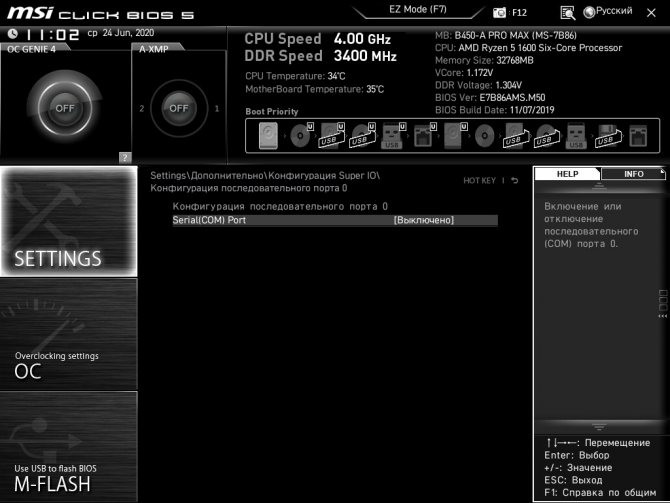The image size is (670, 503).
Task: Select the first hard drive boot device icon
Action: click(269, 136)
